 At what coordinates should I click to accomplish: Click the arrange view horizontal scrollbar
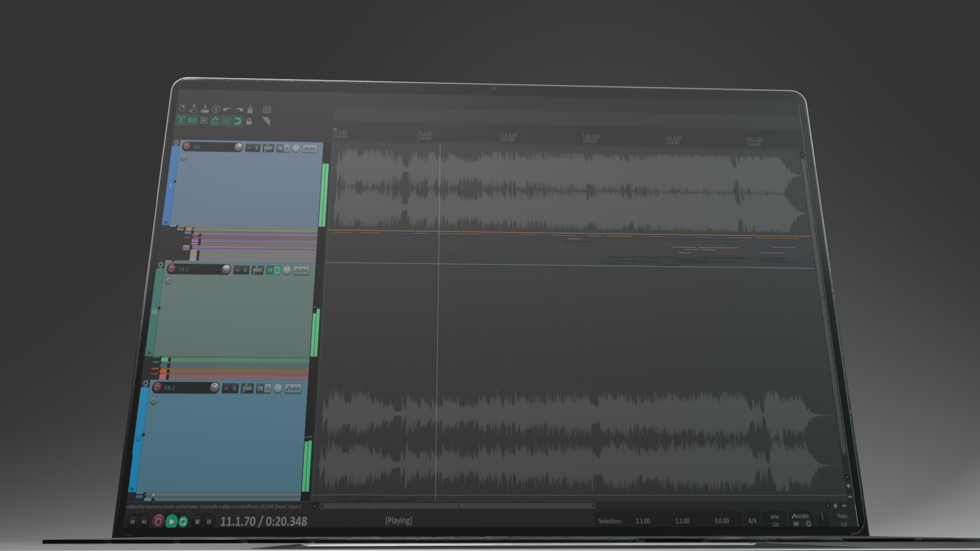[458, 506]
